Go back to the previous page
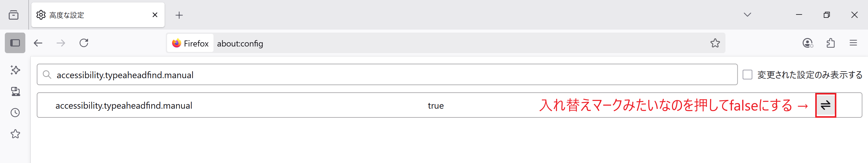 (38, 43)
